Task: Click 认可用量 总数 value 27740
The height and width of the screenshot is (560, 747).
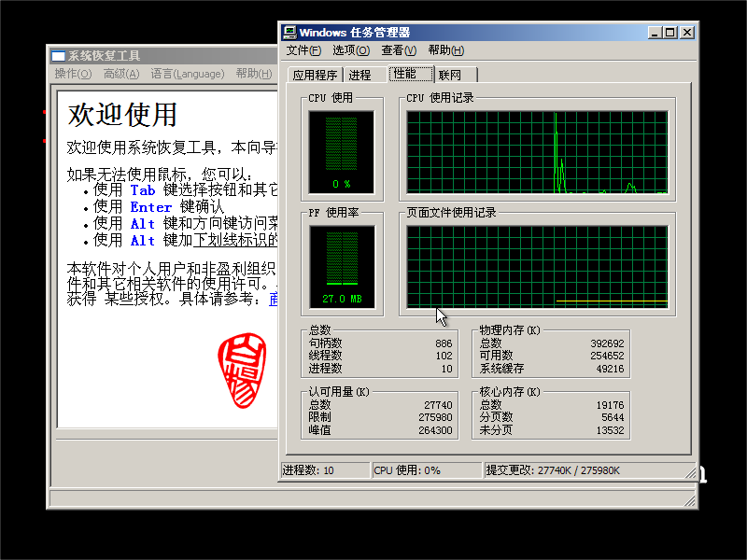Action: click(438, 405)
